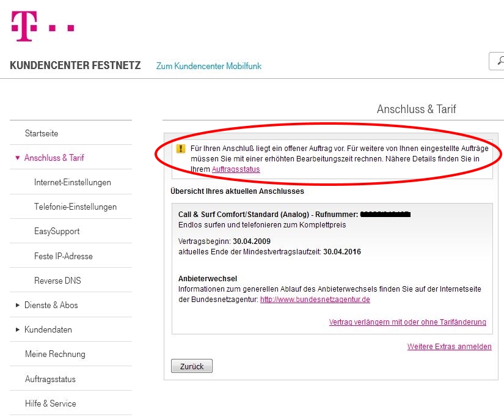The width and height of the screenshot is (504, 420).
Task: Click Call & Surf Comfort/Standard tariff name
Action: coord(244,215)
